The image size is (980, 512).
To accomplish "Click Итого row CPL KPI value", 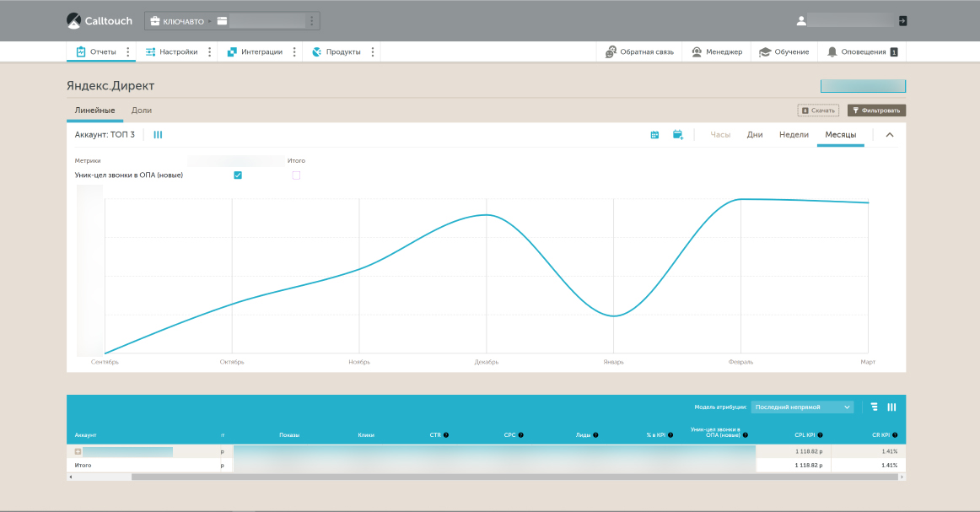I will point(809,465).
